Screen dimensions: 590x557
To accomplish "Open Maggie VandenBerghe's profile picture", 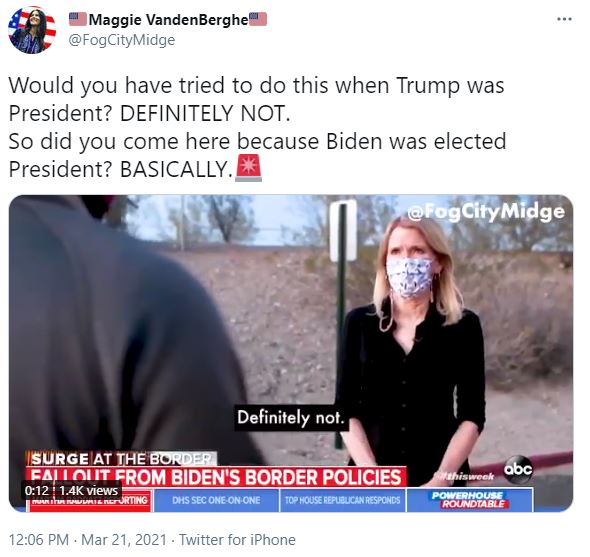I will click(x=32, y=30).
